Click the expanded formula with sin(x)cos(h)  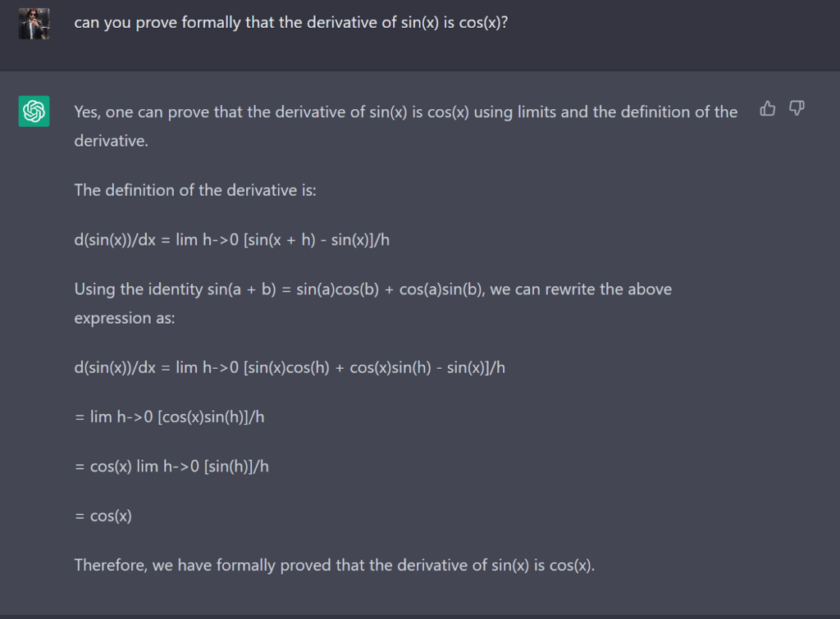tap(290, 368)
